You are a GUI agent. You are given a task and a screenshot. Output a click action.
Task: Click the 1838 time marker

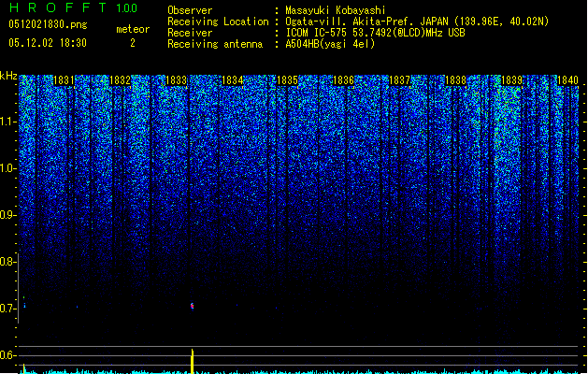[455, 80]
